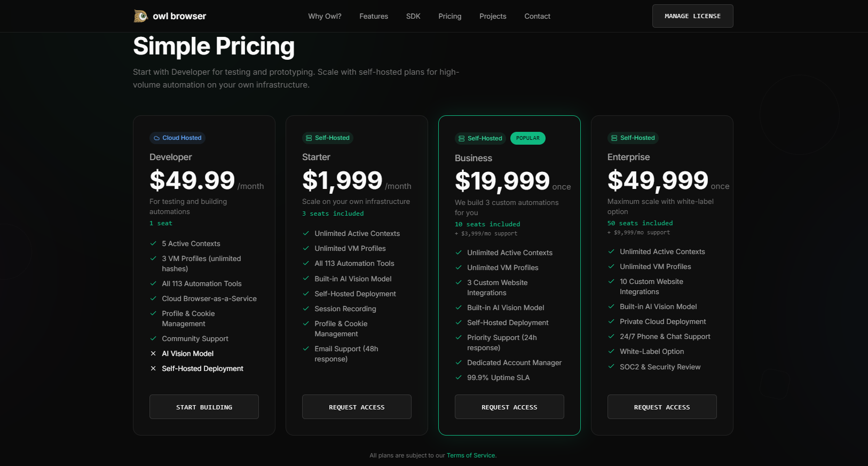868x466 pixels.
Task: Click the cloud icon in the Cloud Hosted badge
Action: point(155,138)
